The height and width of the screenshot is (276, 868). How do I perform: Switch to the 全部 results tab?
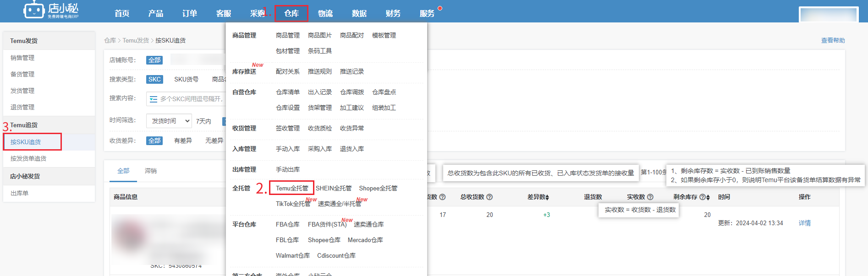point(123,171)
